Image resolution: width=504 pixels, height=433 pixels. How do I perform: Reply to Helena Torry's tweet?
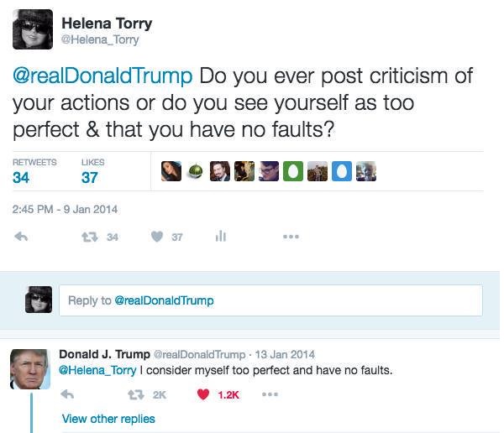(x=22, y=237)
